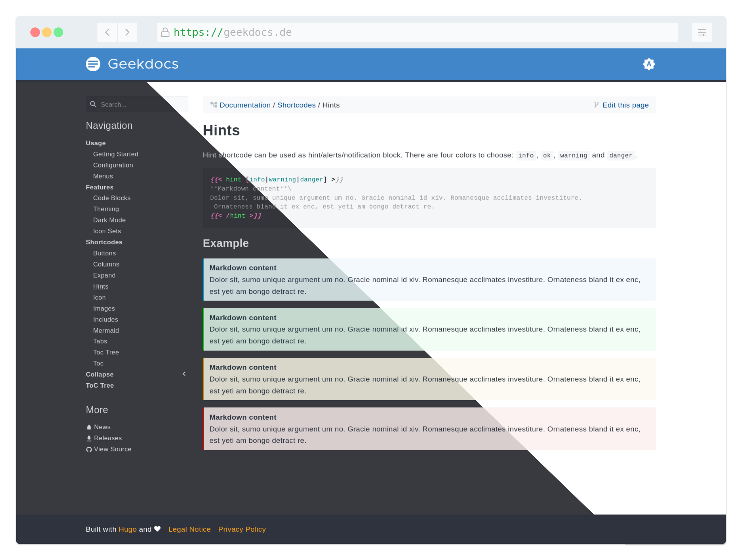
Task: Select the Hints menu item in sidebar
Action: click(x=101, y=287)
